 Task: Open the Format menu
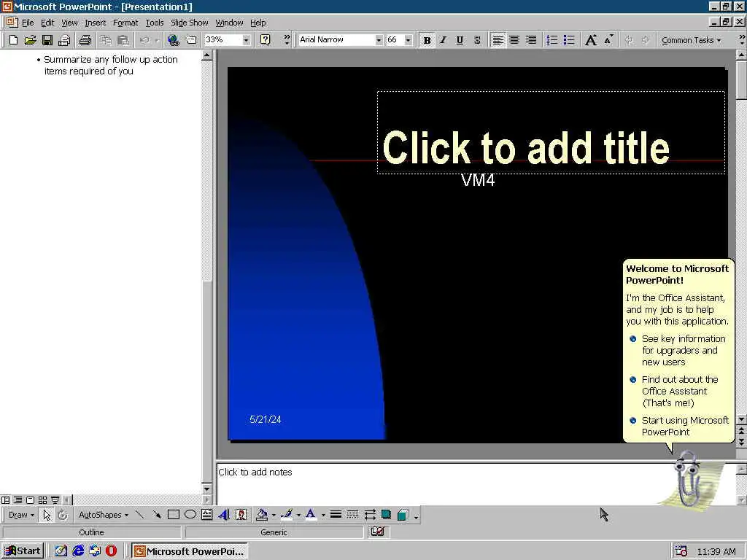125,23
